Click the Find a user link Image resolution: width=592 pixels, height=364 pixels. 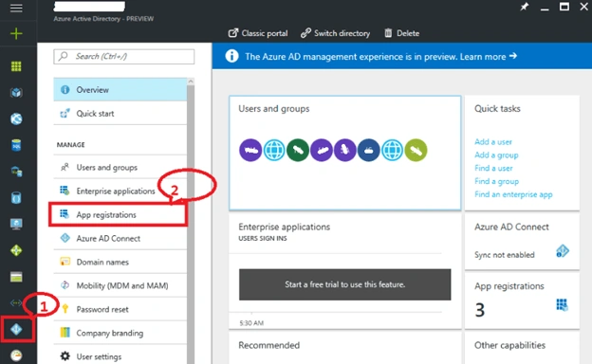tap(493, 168)
